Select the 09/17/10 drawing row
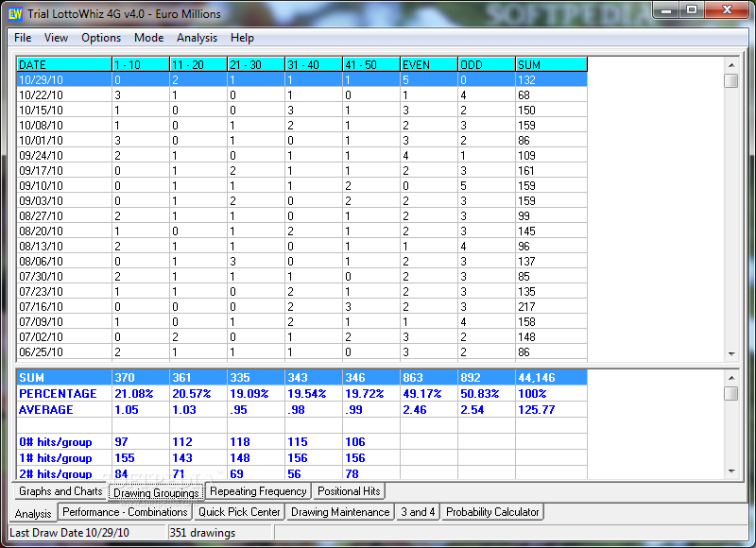756x548 pixels. 301,171
